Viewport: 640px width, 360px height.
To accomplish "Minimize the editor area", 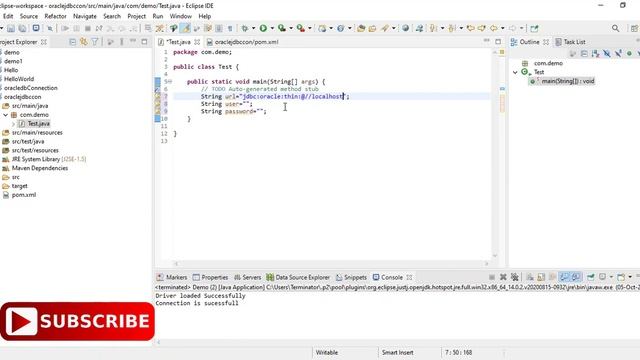I will (487, 41).
